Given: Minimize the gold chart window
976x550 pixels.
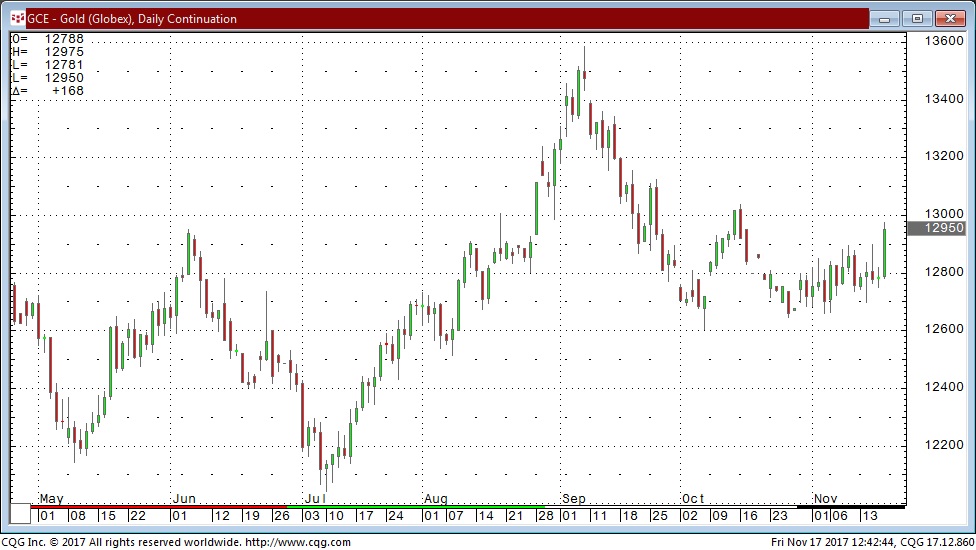Looking at the screenshot, I should (886, 18).
